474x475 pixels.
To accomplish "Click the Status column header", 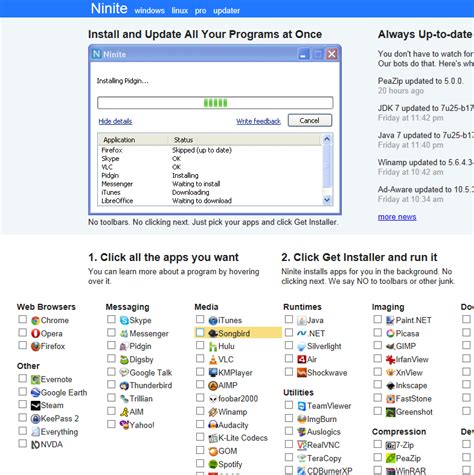I will (245, 140).
